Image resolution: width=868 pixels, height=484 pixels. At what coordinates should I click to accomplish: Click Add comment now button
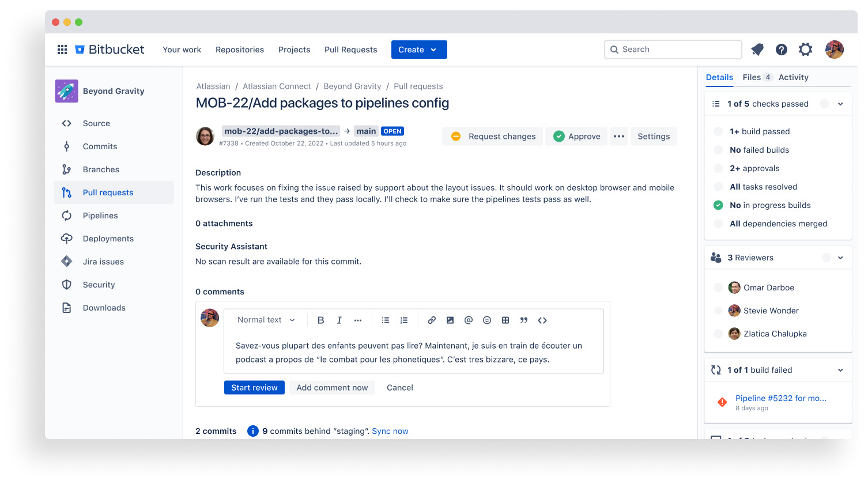[332, 388]
